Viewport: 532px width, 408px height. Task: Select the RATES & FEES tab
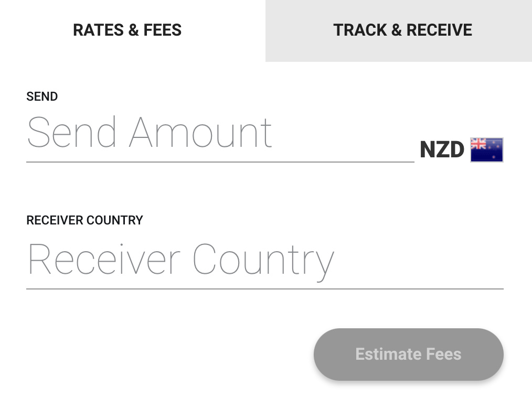click(127, 30)
